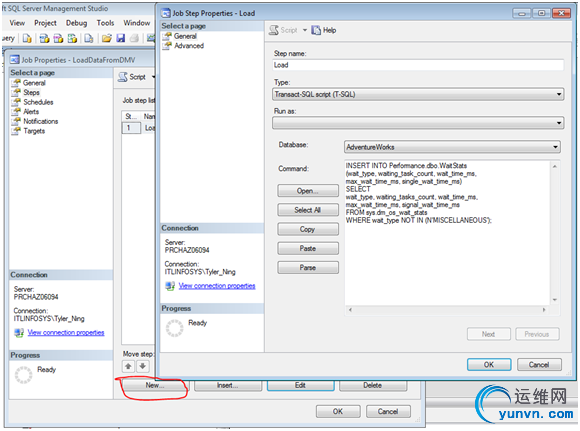This screenshot has width=580, height=431.
Task: Click the SQL Server Compact Query icon
Action: [x=89, y=38]
